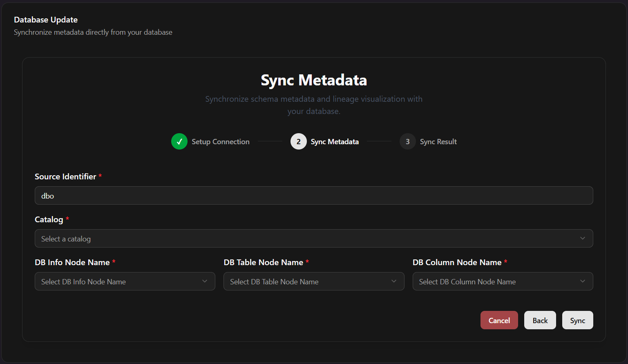Click the Database Update heading

(x=46, y=20)
